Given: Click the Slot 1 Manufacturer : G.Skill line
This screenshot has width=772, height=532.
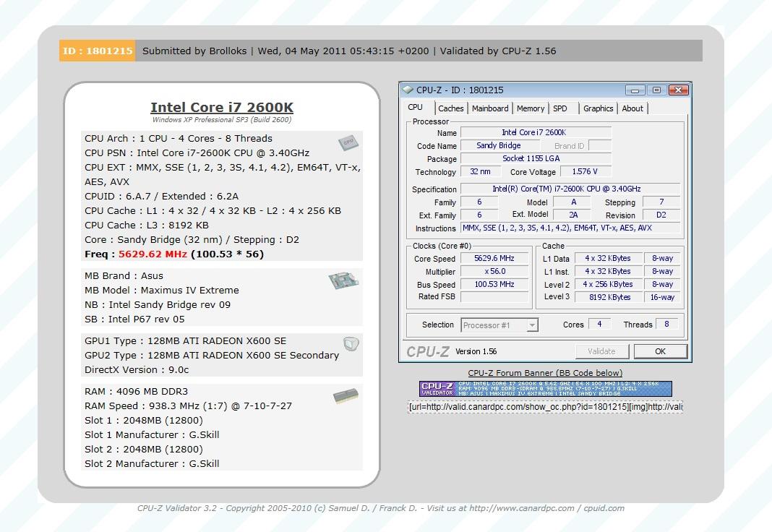Looking at the screenshot, I should (152, 435).
